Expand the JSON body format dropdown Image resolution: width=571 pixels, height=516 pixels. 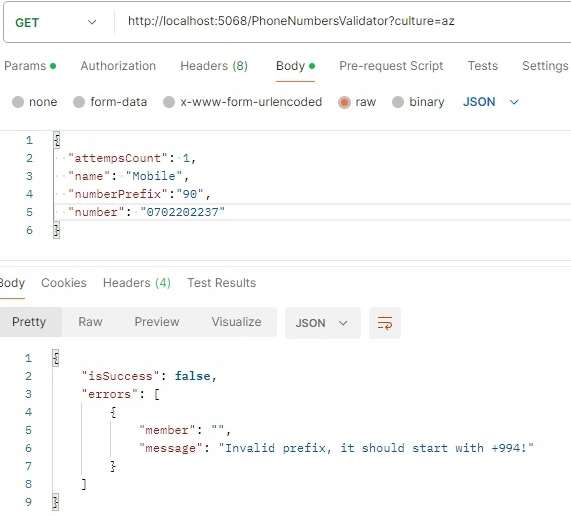(491, 102)
